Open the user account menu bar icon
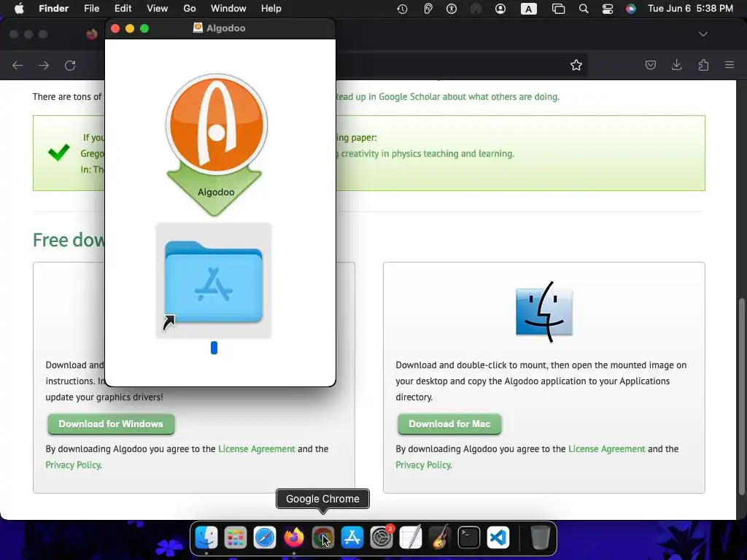747x560 pixels. (x=500, y=9)
